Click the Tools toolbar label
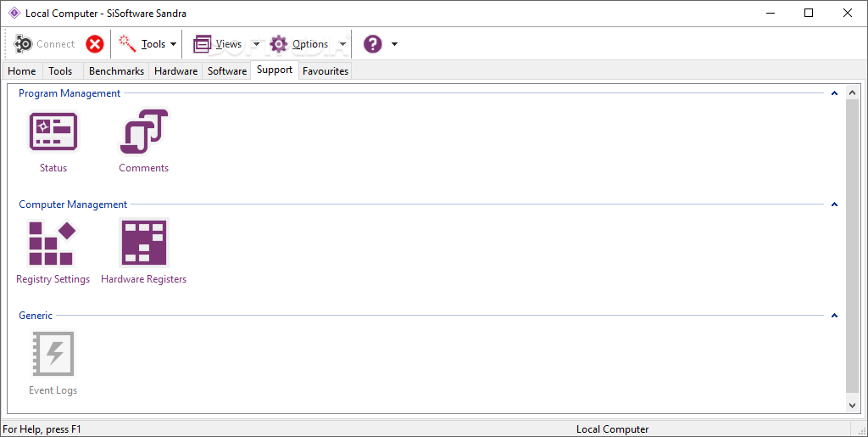The height and width of the screenshot is (437, 868). click(x=153, y=44)
